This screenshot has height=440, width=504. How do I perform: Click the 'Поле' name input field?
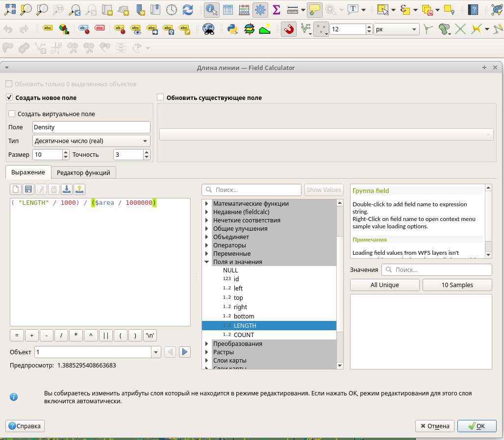tap(91, 127)
